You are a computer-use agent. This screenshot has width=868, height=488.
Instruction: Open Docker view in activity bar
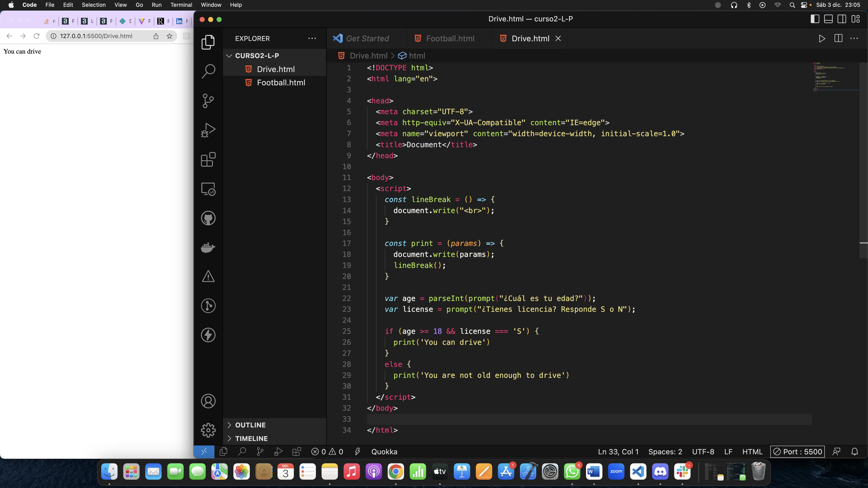pyautogui.click(x=208, y=248)
